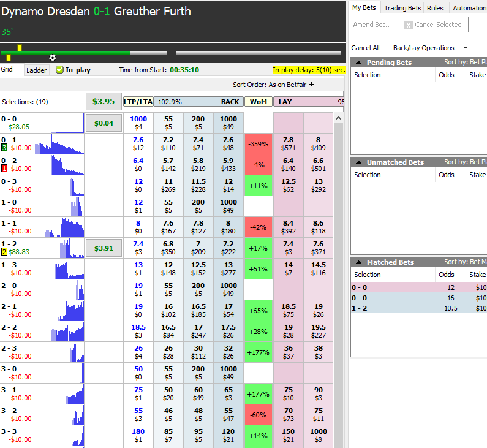Click the $3.95 total green-up button
Image resolution: width=487 pixels, height=448 pixels.
[x=104, y=102]
